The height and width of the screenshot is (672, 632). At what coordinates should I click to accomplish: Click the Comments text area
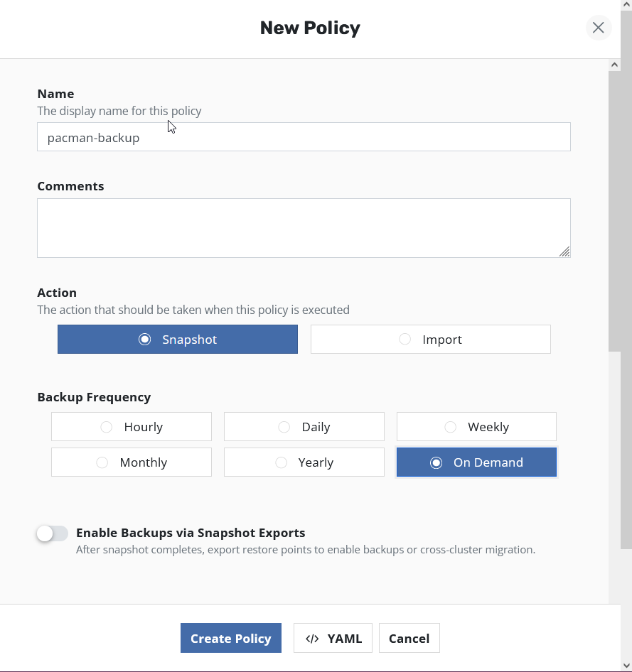[304, 227]
